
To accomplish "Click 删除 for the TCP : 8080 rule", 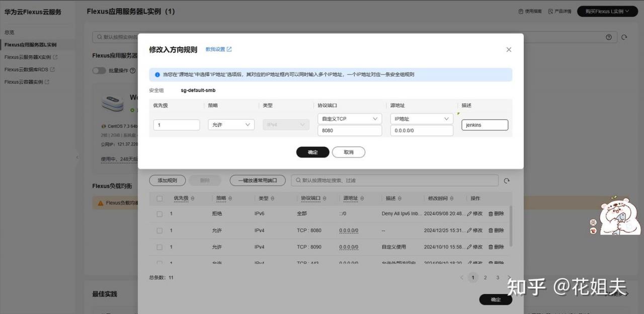I will 496,230.
